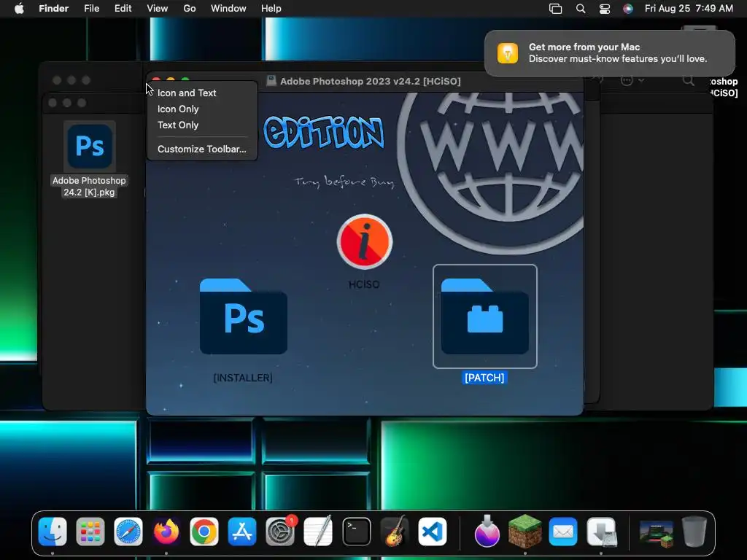Click search icon in background Finder window
Screen dimensions: 747x560
689,80
